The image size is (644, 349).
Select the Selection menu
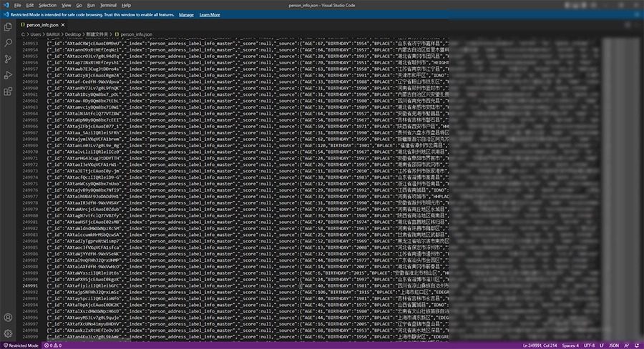point(47,5)
